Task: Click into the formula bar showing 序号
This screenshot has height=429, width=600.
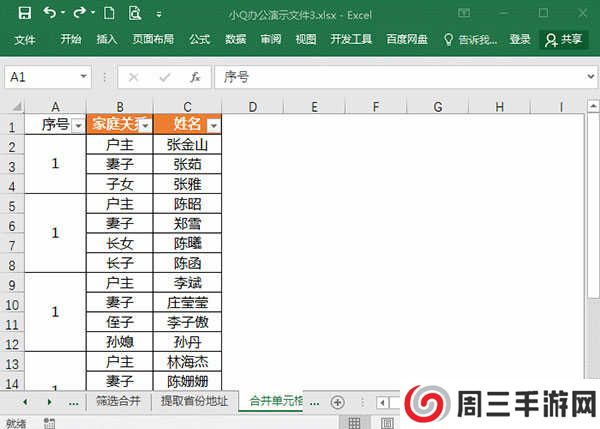Action: [x=400, y=77]
